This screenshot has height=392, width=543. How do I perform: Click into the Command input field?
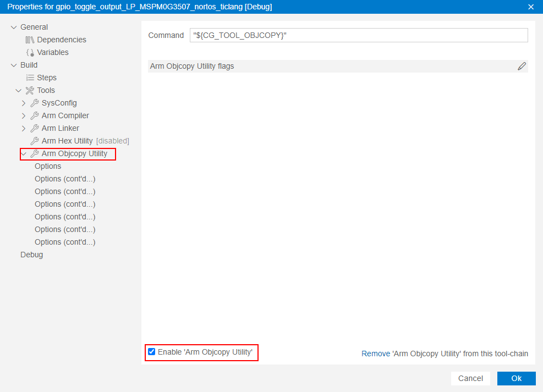pos(359,35)
